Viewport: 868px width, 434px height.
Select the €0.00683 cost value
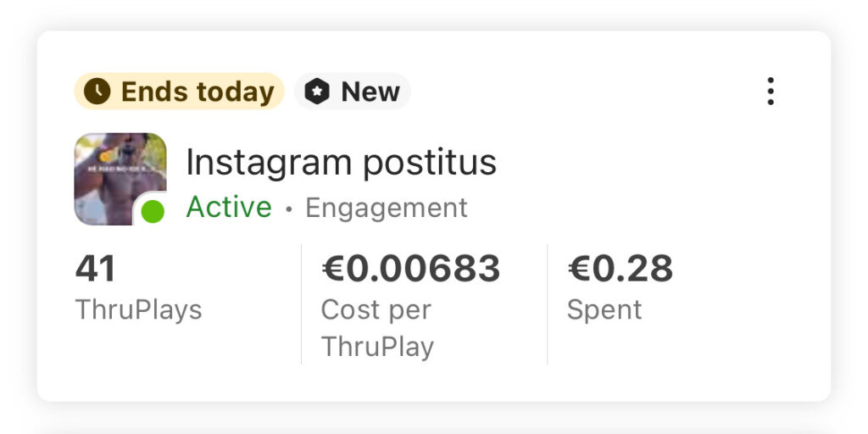click(x=411, y=270)
